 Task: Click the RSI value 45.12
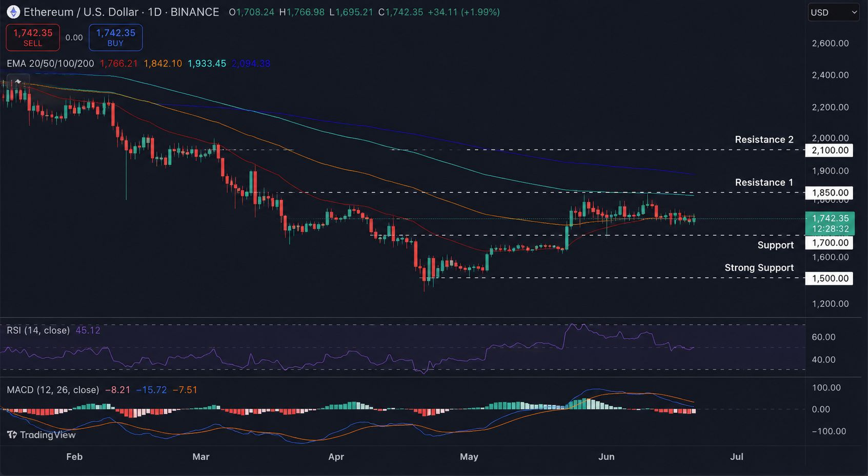[x=88, y=330]
